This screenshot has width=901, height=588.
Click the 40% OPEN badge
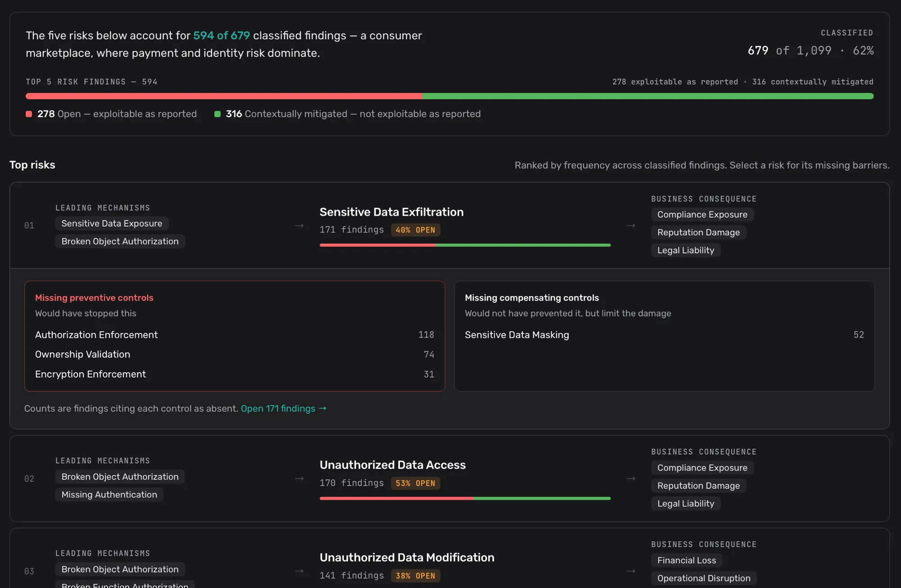[415, 230]
